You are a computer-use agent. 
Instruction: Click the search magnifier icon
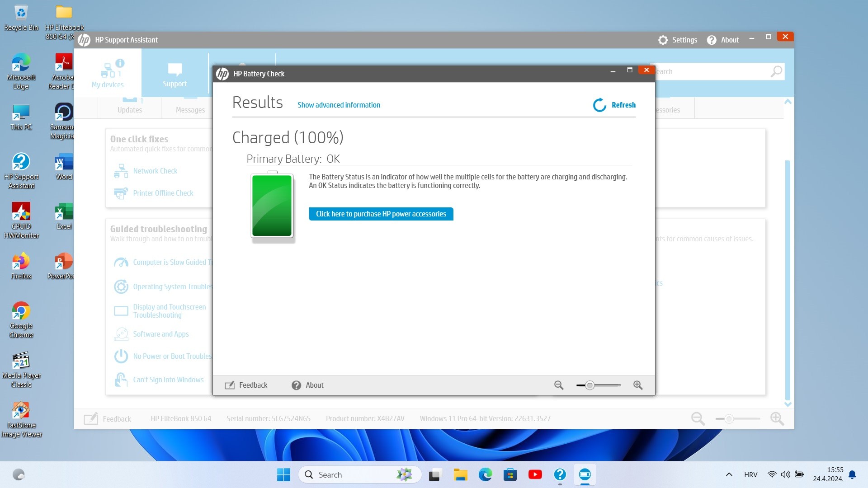[x=776, y=71]
